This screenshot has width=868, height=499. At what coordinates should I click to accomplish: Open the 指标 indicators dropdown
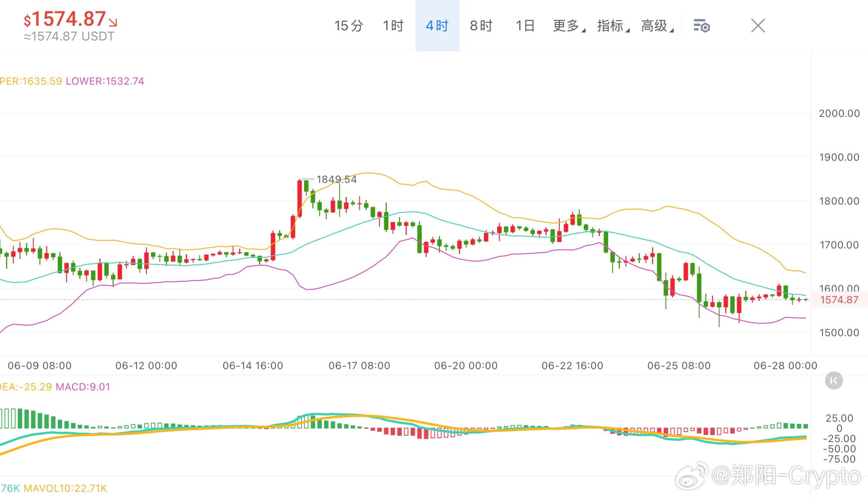613,26
